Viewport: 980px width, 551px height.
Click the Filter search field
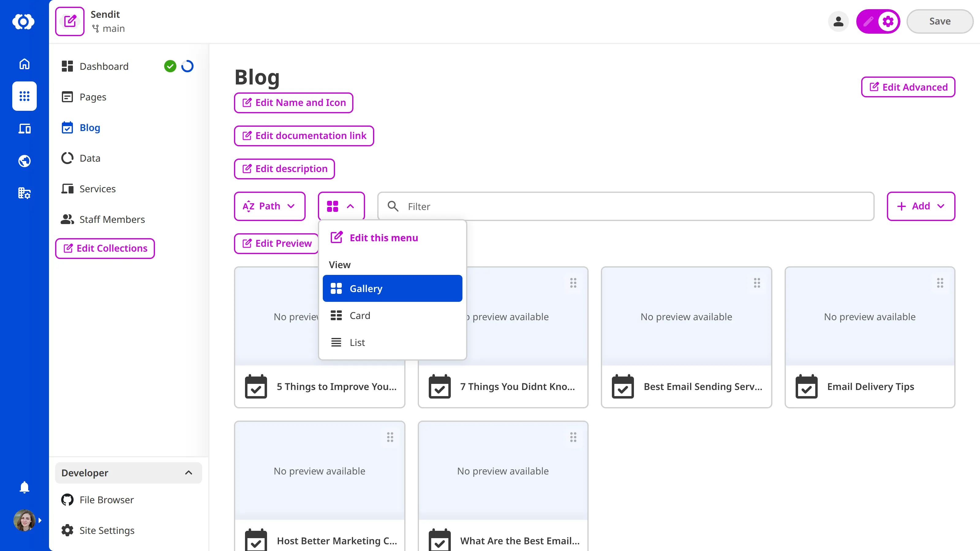pos(609,206)
